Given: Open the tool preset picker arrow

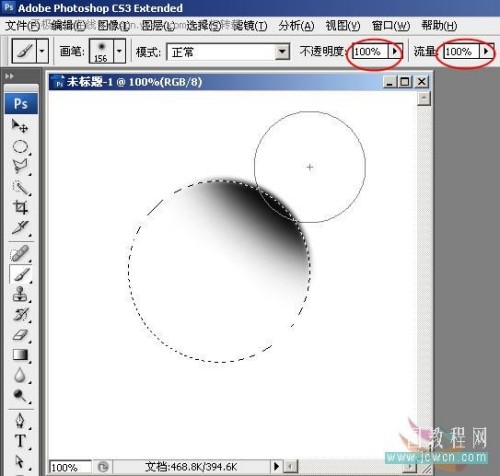Looking at the screenshot, I should click(42, 51).
